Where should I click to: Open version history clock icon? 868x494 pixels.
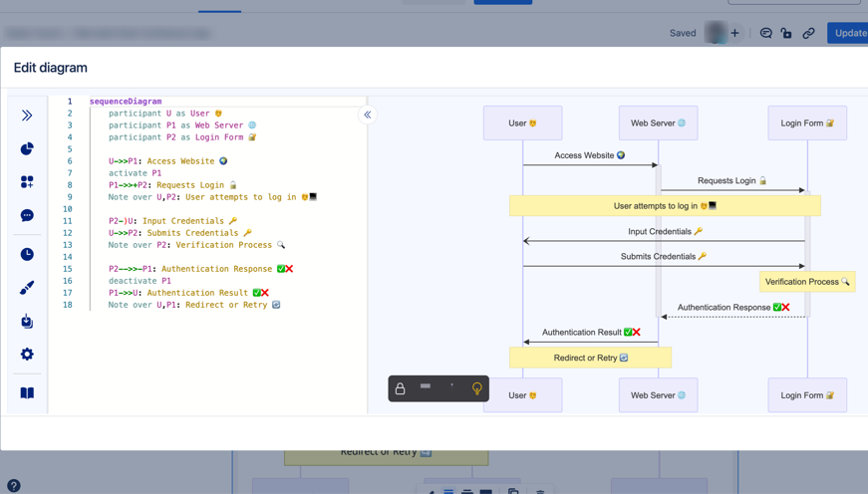tap(27, 255)
